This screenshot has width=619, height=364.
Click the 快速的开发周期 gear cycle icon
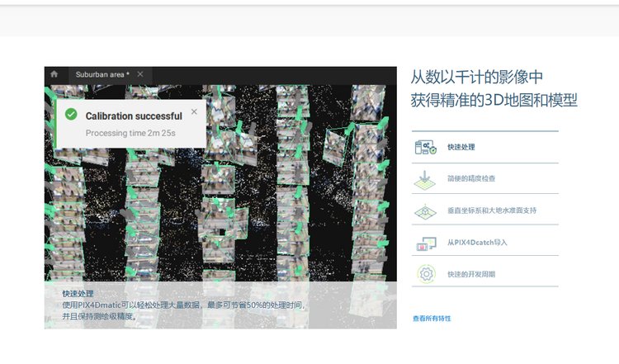tap(425, 273)
